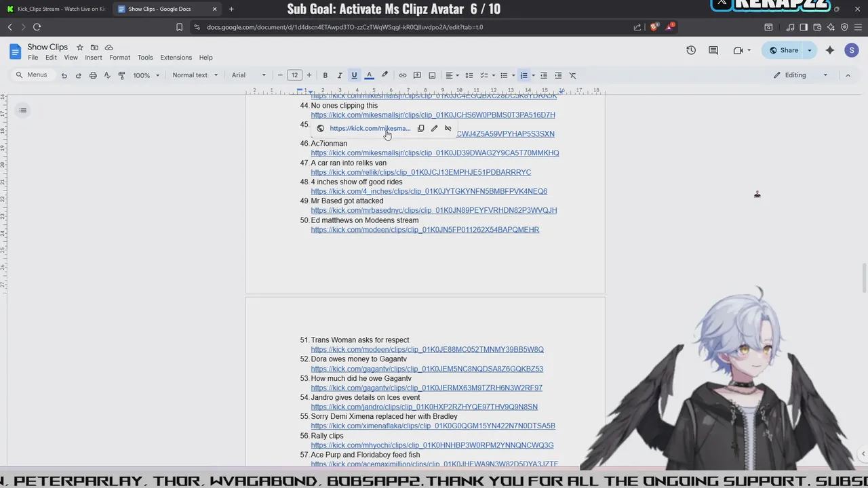The width and height of the screenshot is (868, 488).
Task: Open the 100% zoom dropdown
Action: [x=146, y=75]
